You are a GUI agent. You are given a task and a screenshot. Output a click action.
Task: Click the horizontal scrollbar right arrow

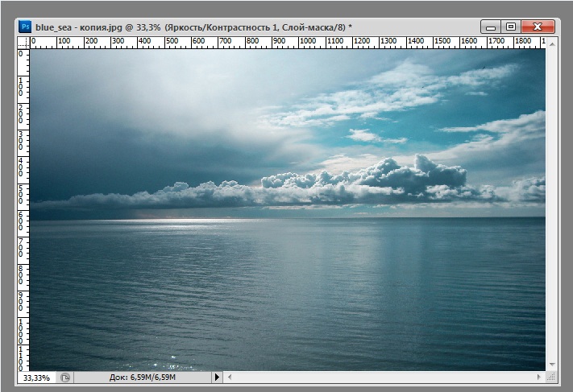pos(538,377)
